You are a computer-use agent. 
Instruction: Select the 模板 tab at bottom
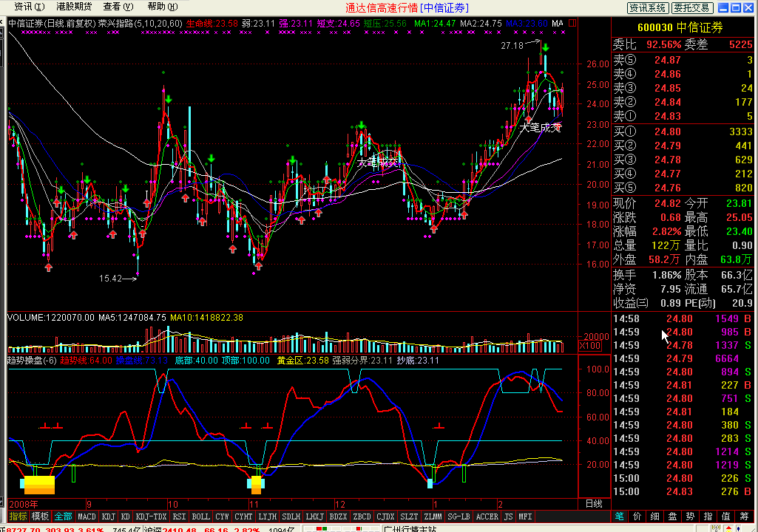coord(40,516)
